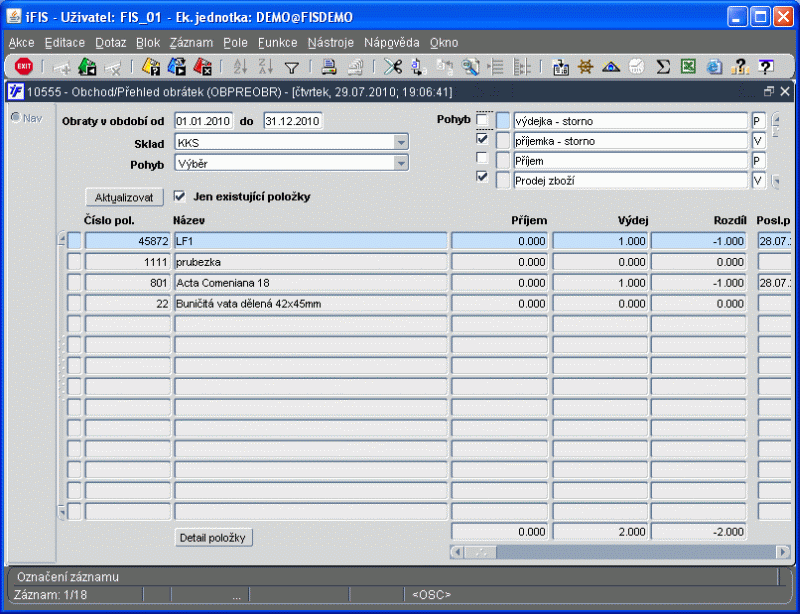Click the funnel filter toolbar icon
800x614 pixels.
pos(291,67)
